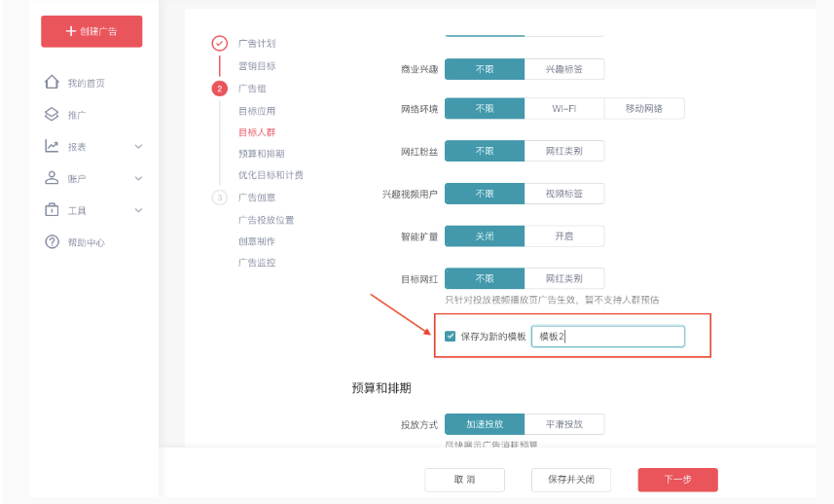Open 帮助中心 via question mark icon
The width and height of the screenshot is (834, 504).
pos(53,242)
